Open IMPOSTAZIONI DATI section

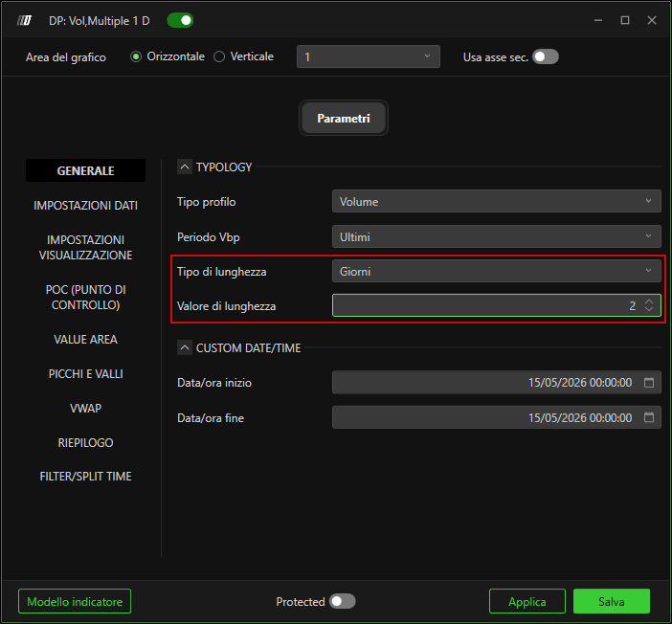[86, 205]
